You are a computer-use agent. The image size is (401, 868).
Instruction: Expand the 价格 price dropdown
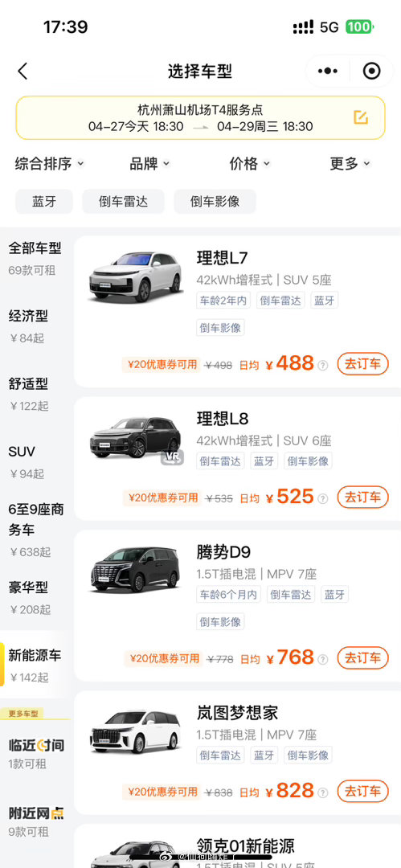click(250, 164)
